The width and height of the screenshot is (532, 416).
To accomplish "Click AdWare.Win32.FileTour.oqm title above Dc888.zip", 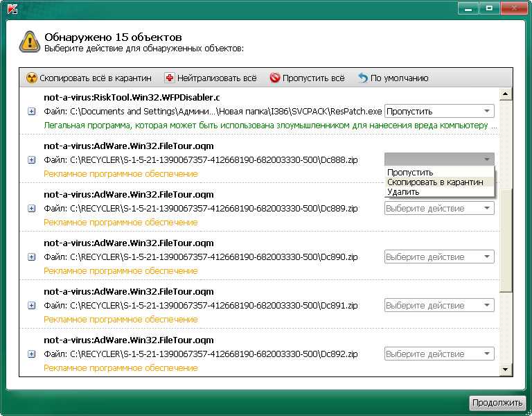I will click(129, 146).
